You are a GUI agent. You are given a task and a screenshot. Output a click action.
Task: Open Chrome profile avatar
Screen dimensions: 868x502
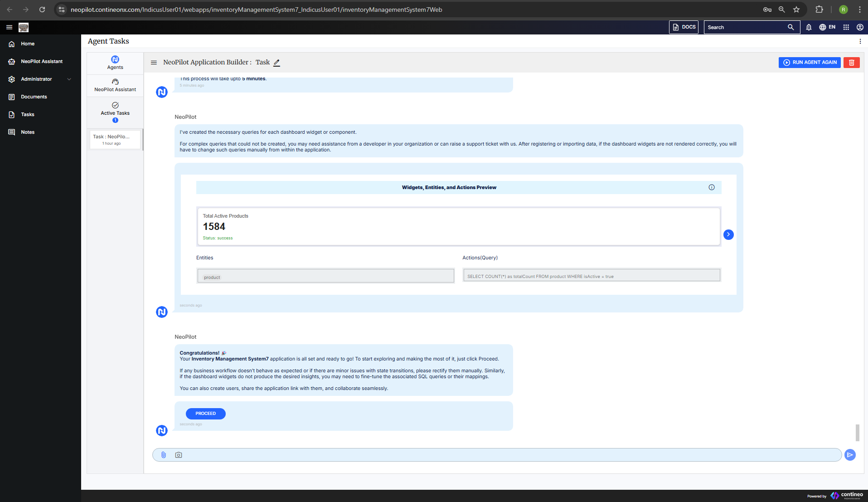[x=844, y=10]
